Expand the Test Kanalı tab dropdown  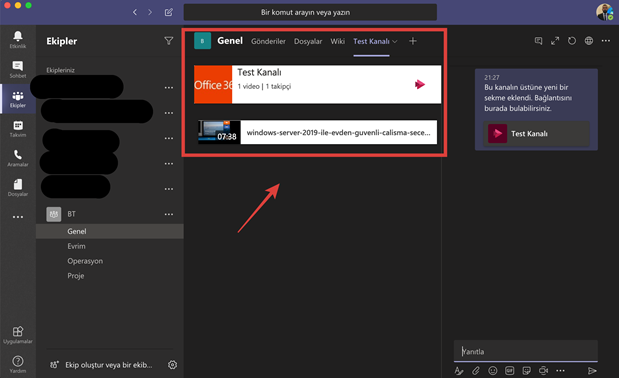coord(395,41)
